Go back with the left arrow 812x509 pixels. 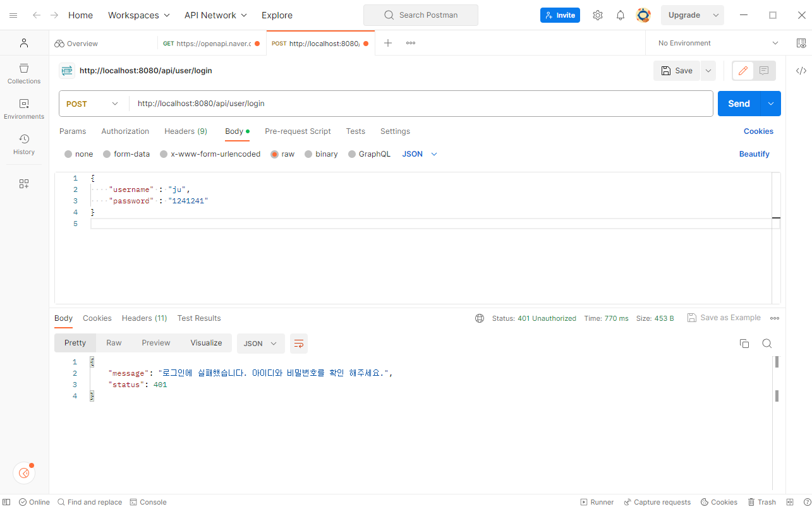37,15
